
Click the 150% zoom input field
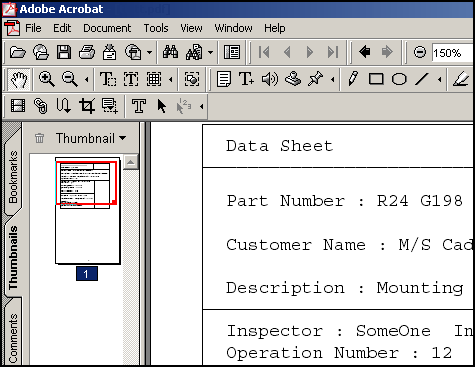tap(453, 53)
